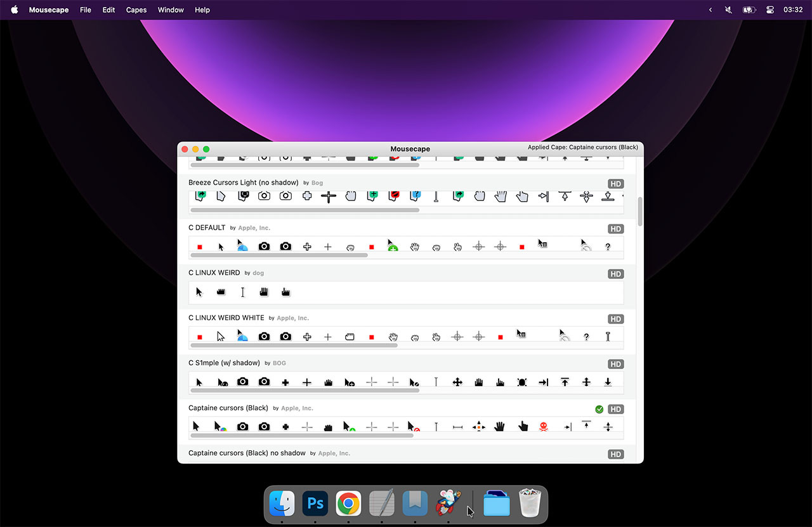This screenshot has height=527, width=812.
Task: Open the Edit menu
Action: (x=109, y=10)
